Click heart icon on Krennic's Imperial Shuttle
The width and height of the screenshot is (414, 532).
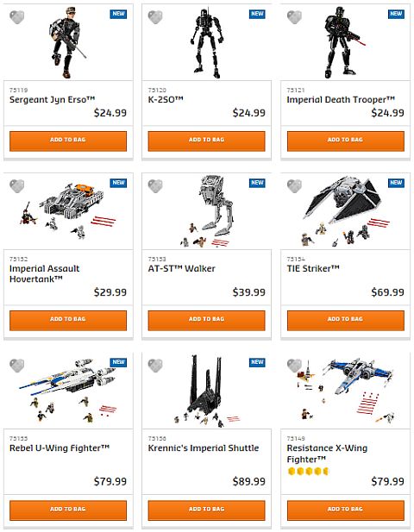pos(155,365)
